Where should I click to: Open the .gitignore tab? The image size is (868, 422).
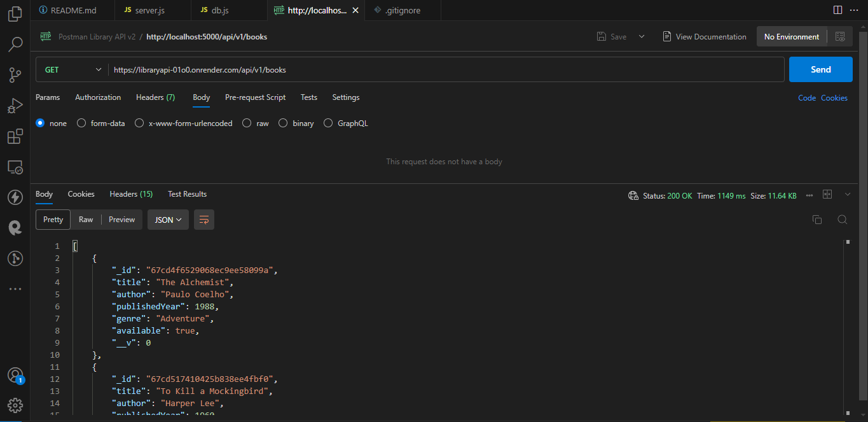coord(403,10)
